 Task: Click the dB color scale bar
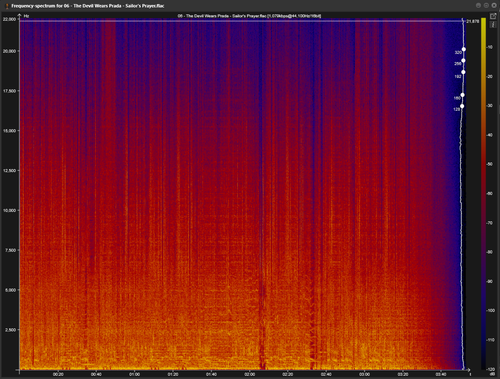483,194
